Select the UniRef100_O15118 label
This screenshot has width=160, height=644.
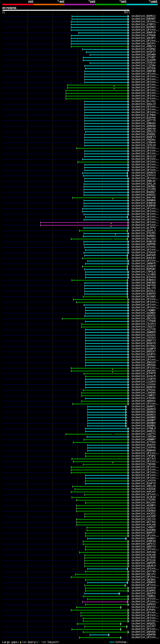pos(143,145)
